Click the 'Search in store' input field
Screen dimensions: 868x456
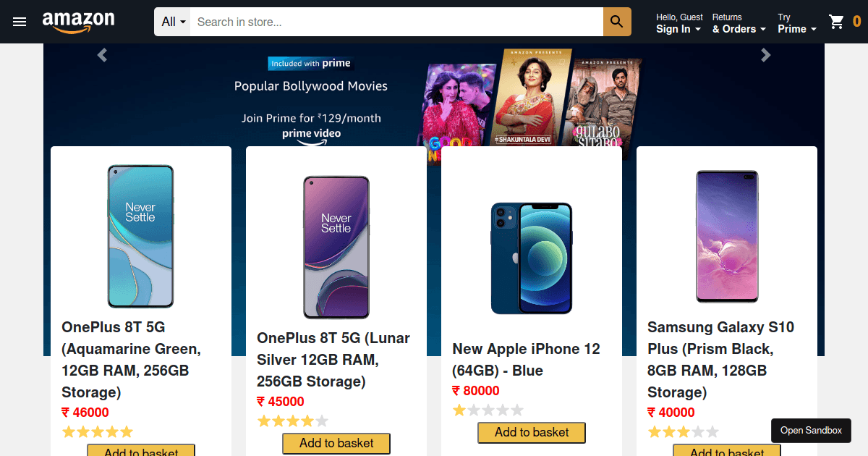(x=394, y=22)
